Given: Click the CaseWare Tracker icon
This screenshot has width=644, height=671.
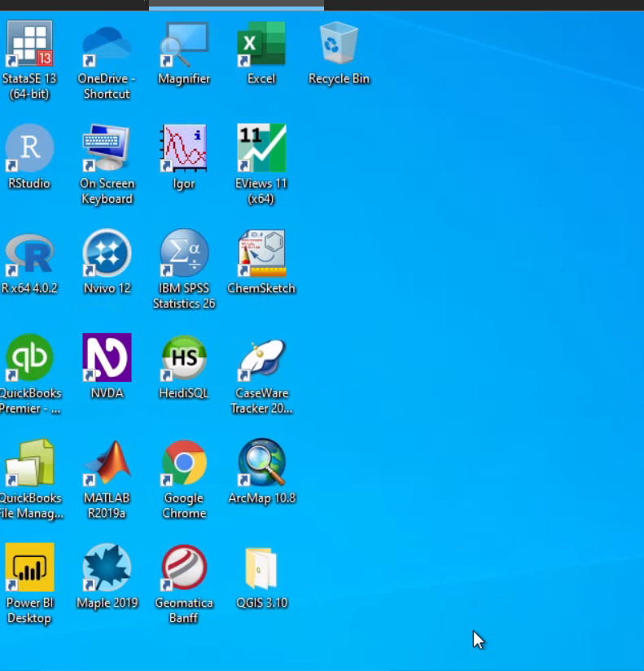Looking at the screenshot, I should (x=261, y=359).
